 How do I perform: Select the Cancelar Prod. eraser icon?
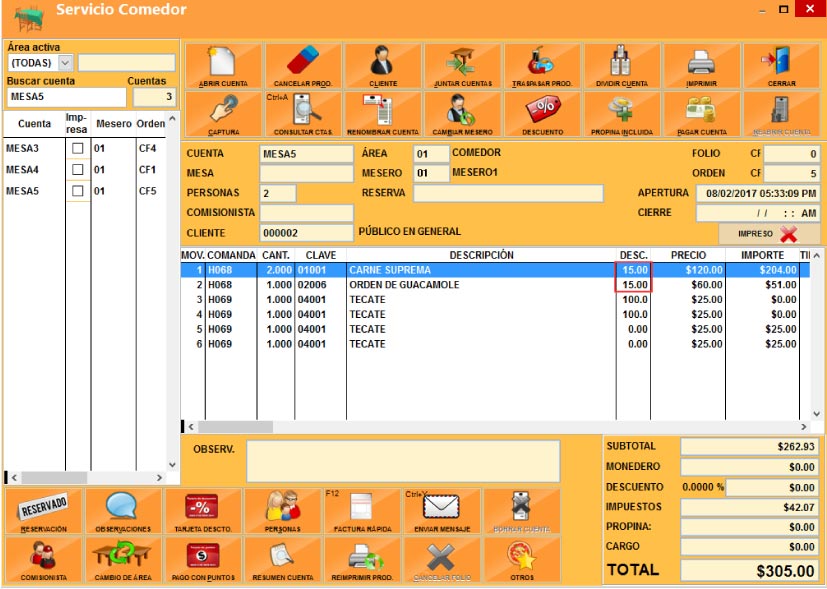(302, 65)
